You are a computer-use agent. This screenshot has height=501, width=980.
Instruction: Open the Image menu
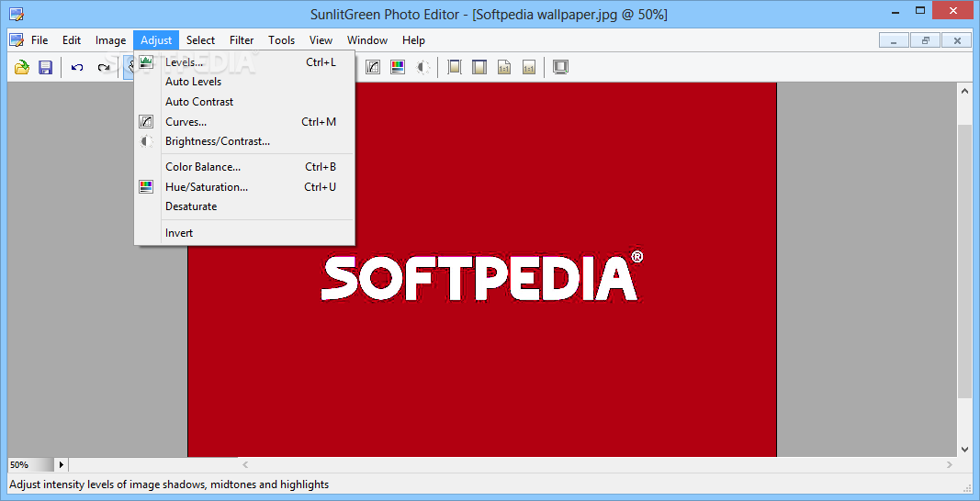[110, 40]
